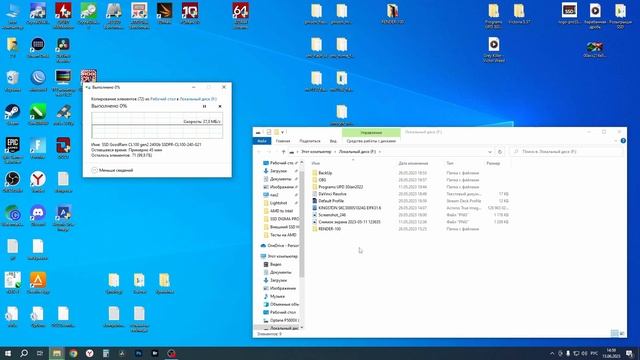Image resolution: width=640 pixels, height=360 pixels.
Task: Pause the file copy operation
Action: [204, 106]
